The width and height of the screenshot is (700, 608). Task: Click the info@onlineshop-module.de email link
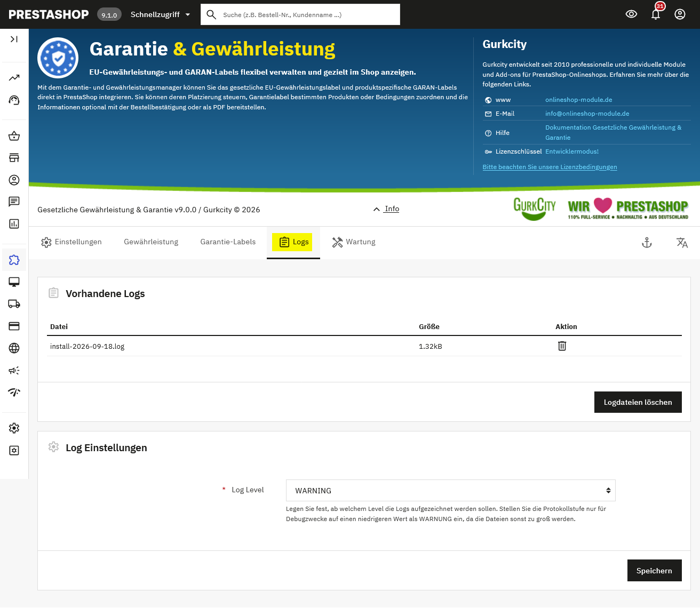click(587, 114)
